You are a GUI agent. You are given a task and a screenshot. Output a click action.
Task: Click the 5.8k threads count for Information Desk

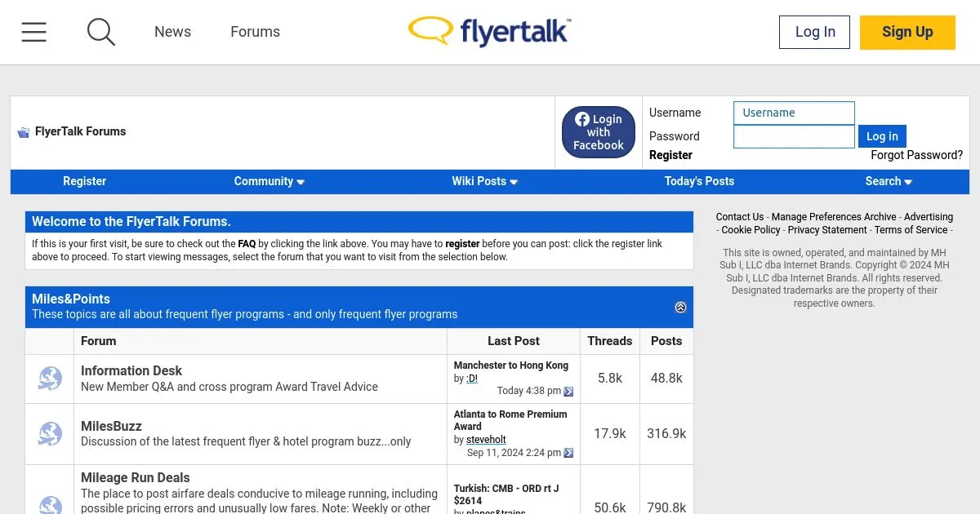pos(610,379)
